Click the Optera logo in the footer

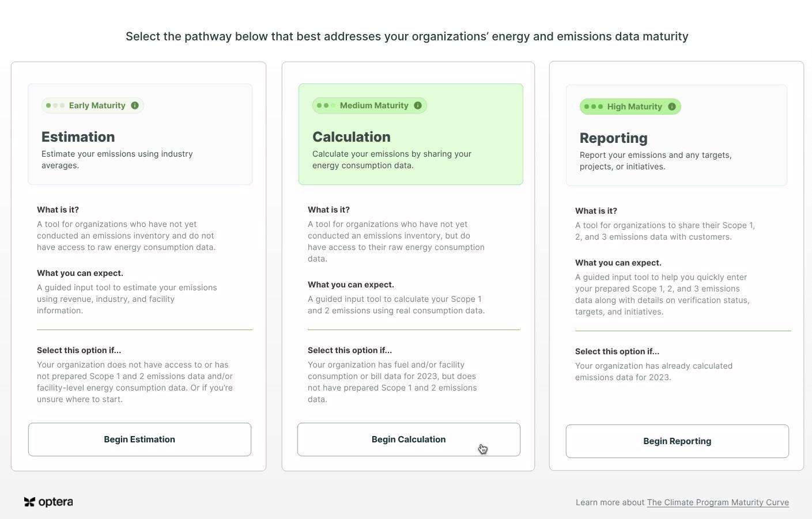coord(48,502)
